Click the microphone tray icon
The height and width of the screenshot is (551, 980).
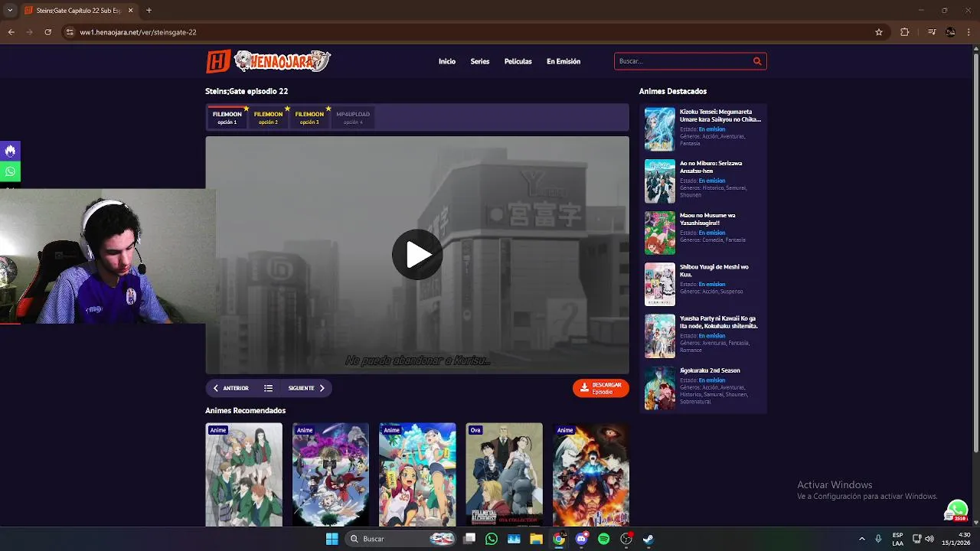pos(878,539)
